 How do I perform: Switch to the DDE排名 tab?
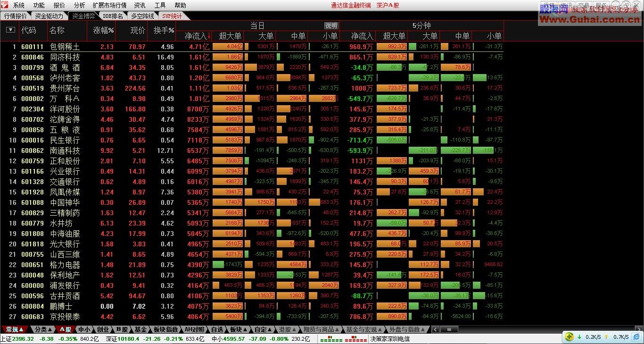click(113, 16)
